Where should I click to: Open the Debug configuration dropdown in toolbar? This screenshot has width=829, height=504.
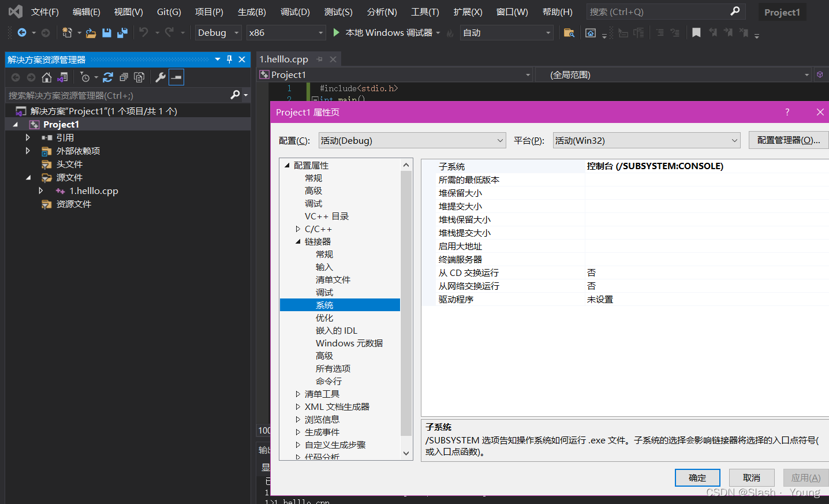[218, 33]
